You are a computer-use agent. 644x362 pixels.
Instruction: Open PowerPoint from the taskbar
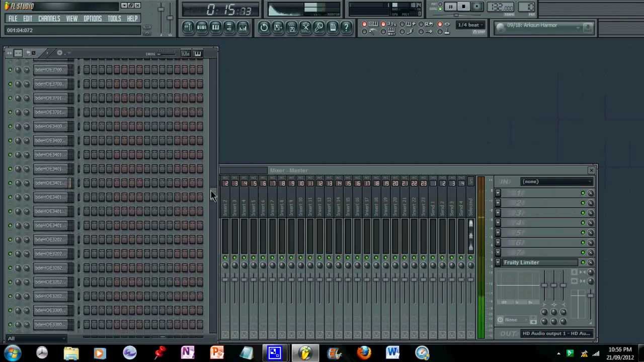217,353
